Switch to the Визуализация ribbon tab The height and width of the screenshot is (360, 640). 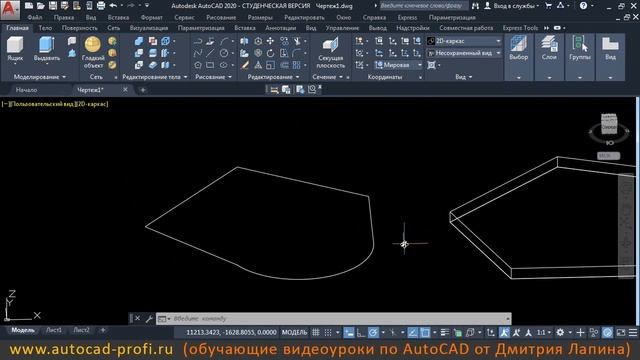[x=149, y=28]
